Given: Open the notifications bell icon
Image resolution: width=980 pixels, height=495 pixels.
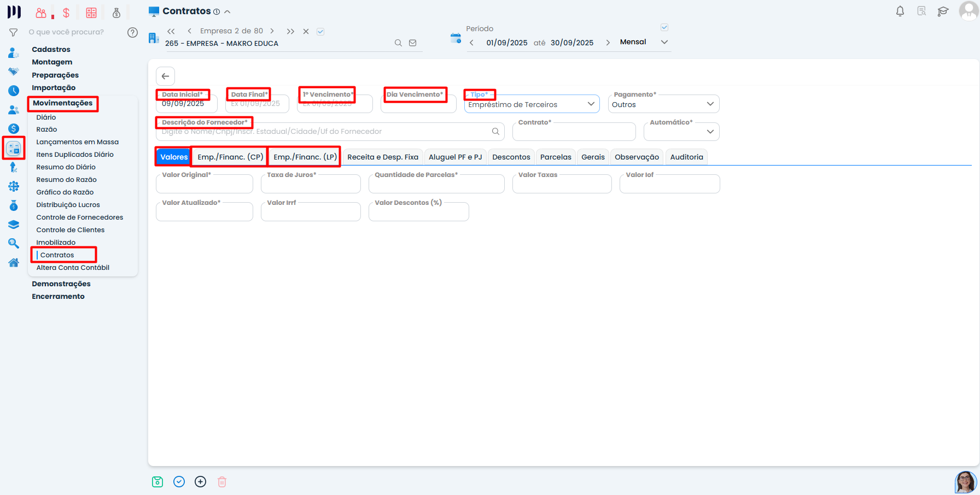Looking at the screenshot, I should click(x=900, y=11).
